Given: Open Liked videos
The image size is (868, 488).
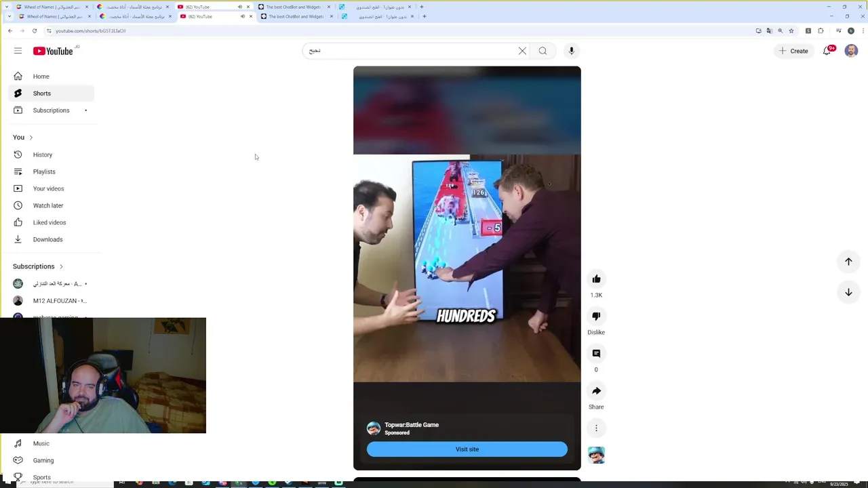Looking at the screenshot, I should click(51, 222).
